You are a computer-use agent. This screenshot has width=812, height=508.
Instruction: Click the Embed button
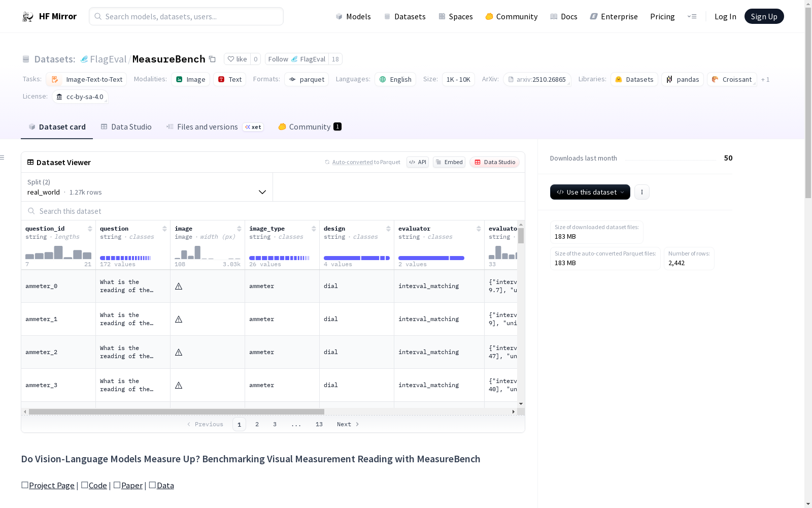(449, 162)
